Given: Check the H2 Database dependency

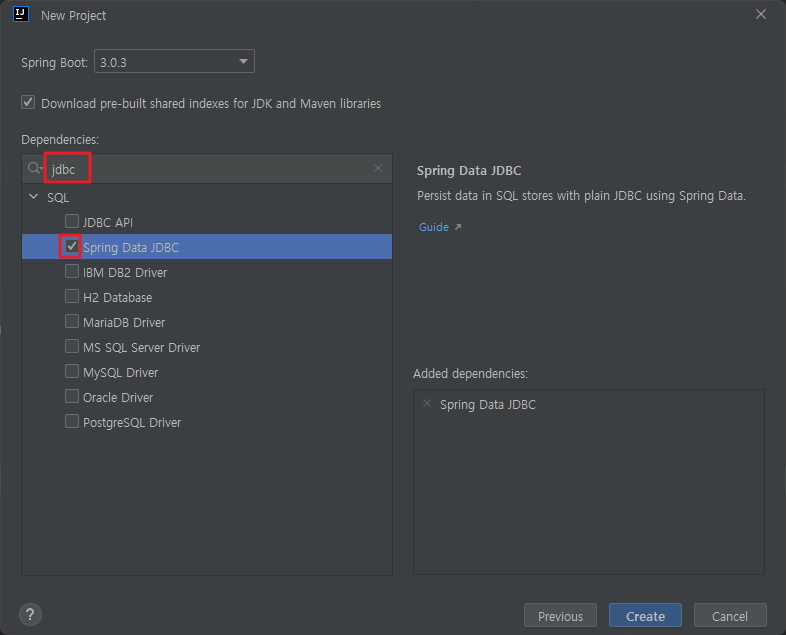Looking at the screenshot, I should pyautogui.click(x=72, y=296).
